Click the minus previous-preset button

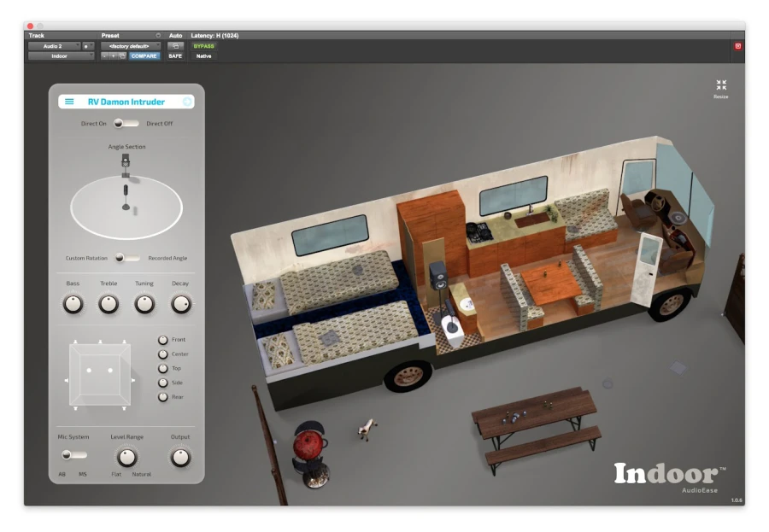[x=104, y=56]
